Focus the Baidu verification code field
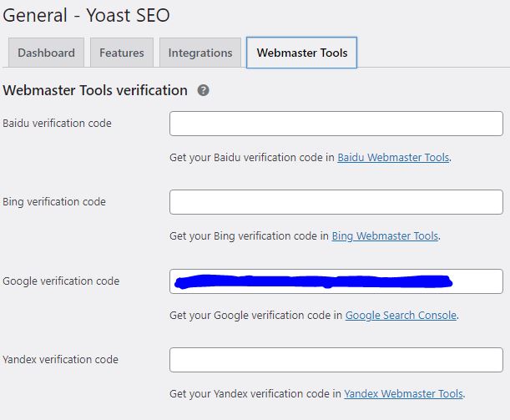510x420 pixels. [336, 124]
